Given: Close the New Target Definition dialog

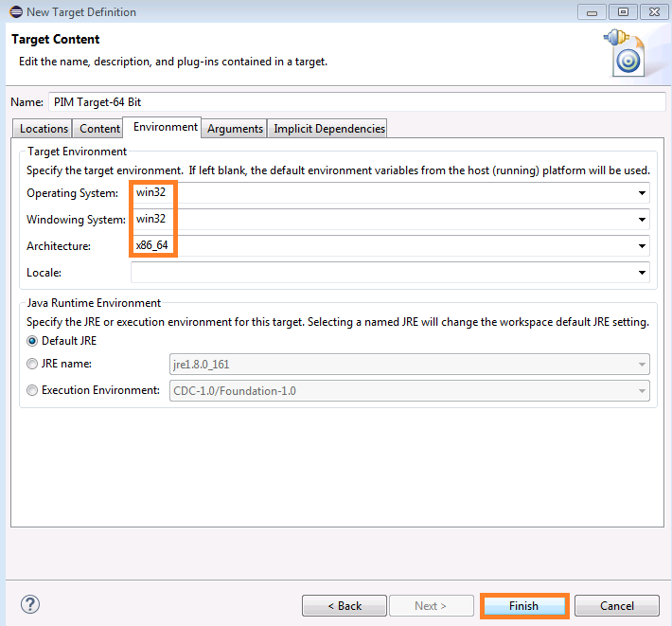Looking at the screenshot, I should 654,12.
